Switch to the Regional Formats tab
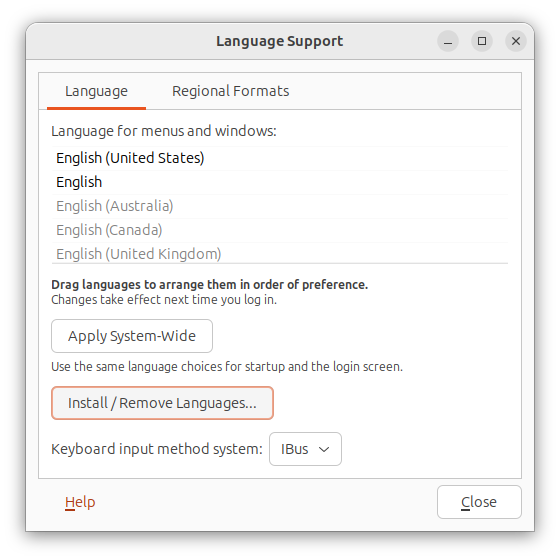Image resolution: width=560 pixels, height=560 pixels. pos(230,91)
